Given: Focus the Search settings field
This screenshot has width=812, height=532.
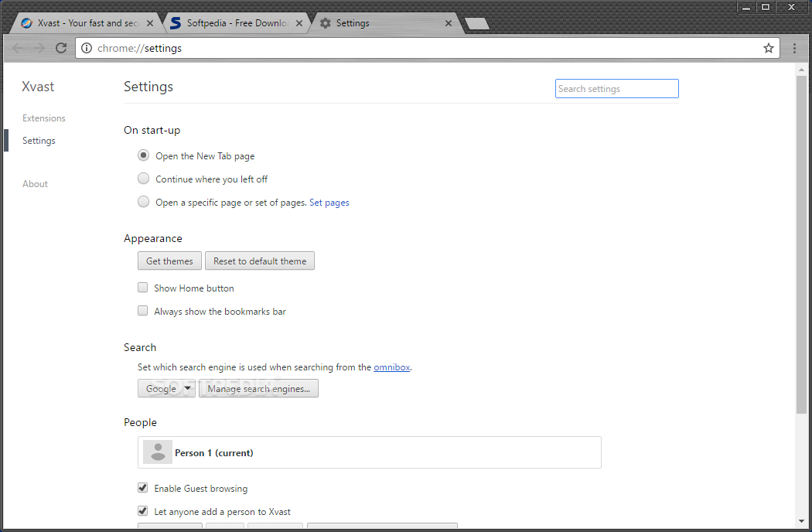Looking at the screenshot, I should point(617,89).
